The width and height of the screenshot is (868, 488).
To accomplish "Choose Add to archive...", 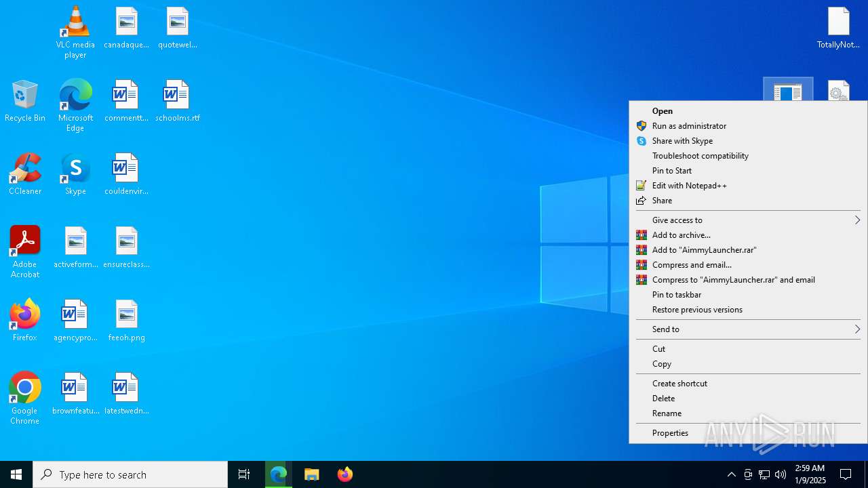I will click(x=748, y=235).
